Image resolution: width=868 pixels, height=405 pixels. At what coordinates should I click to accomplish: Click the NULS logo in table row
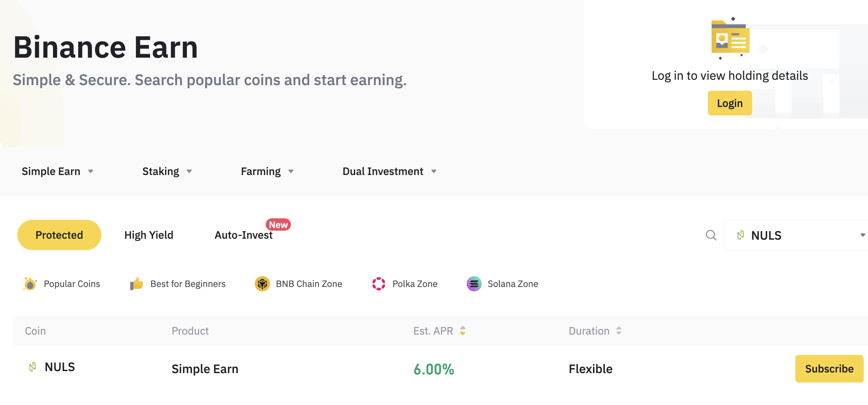[32, 367]
